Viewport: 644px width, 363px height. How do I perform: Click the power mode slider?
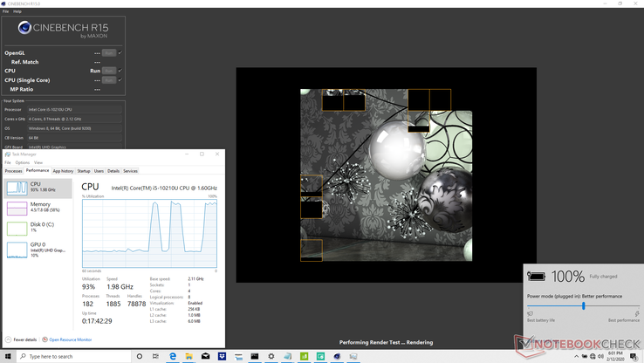[583, 305]
